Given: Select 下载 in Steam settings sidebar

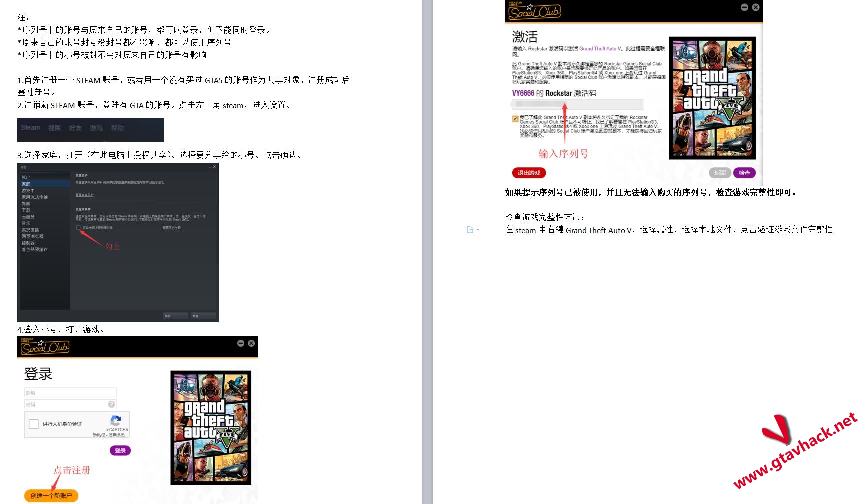Looking at the screenshot, I should pyautogui.click(x=45, y=210).
